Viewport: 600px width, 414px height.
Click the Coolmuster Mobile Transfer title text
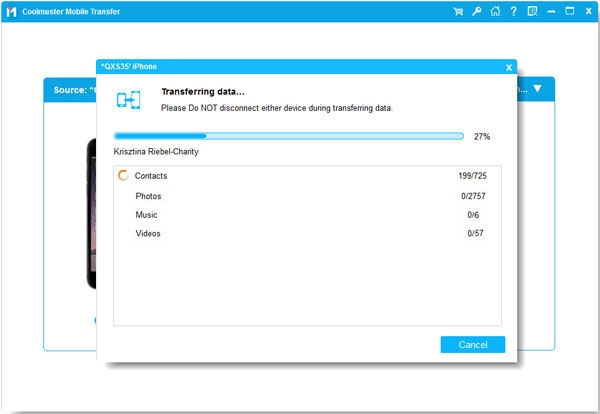tap(71, 11)
